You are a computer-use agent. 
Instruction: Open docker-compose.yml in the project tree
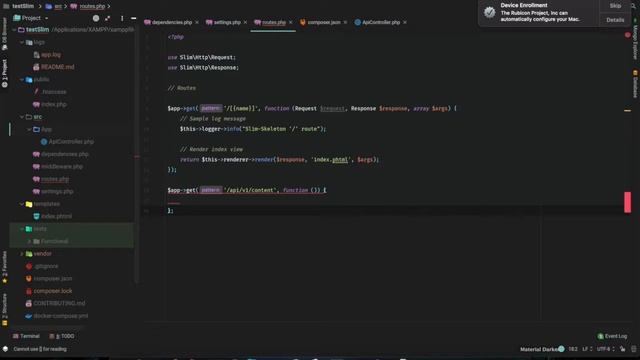click(61, 316)
